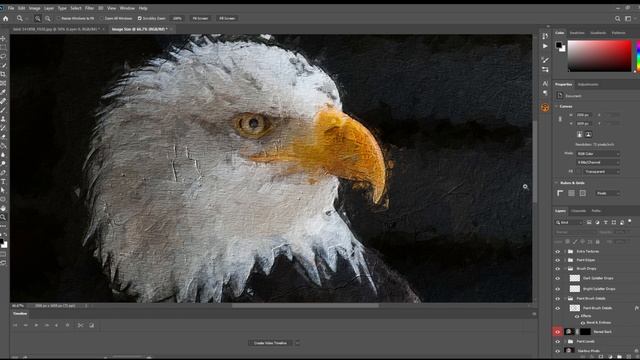This screenshot has width=640, height=360.
Task: Select the Eyedropper tool
Action: click(3, 92)
